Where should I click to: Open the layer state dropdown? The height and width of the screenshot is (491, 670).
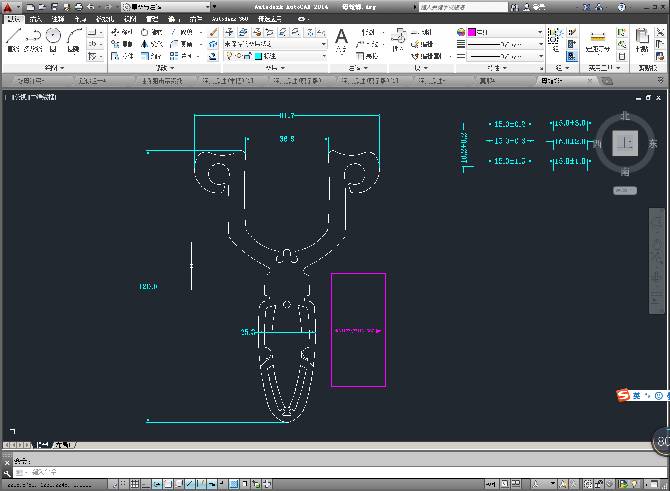tap(275, 44)
